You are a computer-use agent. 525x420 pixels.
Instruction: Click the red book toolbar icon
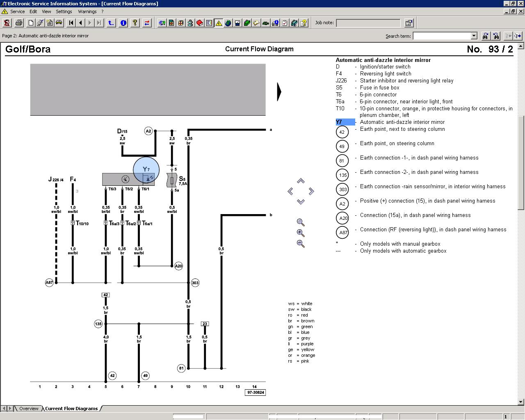199,23
